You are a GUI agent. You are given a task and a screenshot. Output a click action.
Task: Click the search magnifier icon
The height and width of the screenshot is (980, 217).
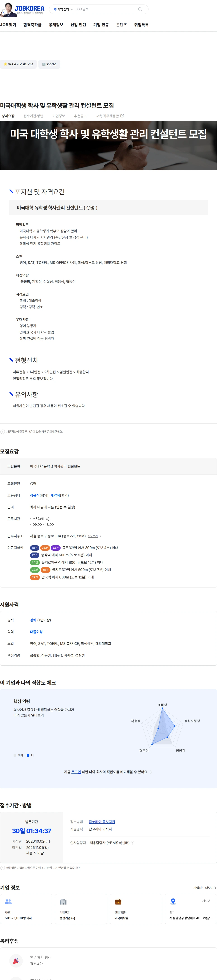(x=140, y=9)
